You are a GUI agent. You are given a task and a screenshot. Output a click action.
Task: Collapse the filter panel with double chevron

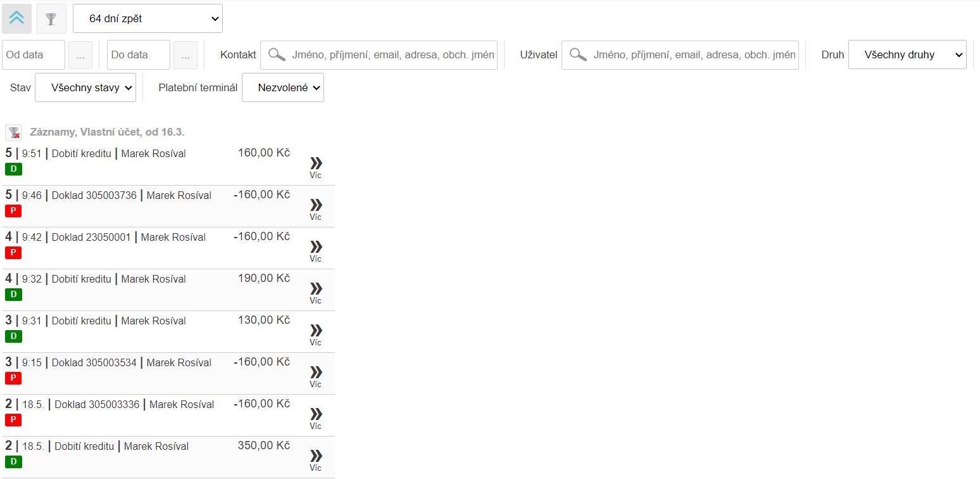click(16, 18)
